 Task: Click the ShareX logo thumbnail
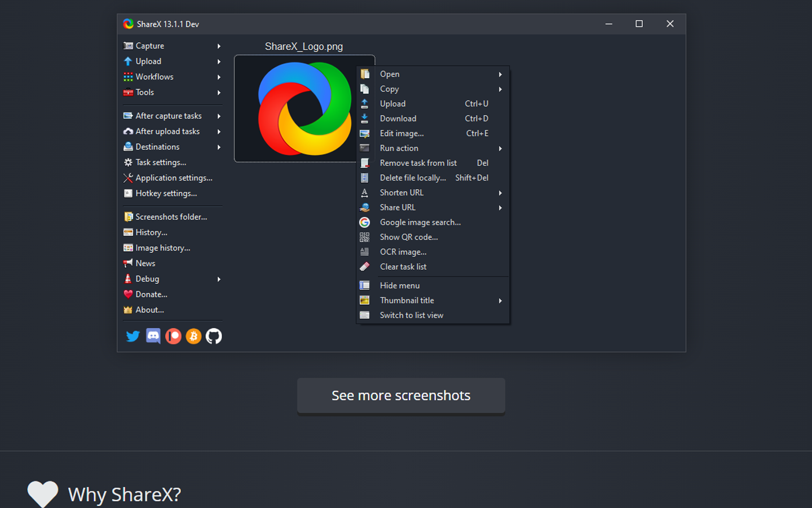pos(304,109)
